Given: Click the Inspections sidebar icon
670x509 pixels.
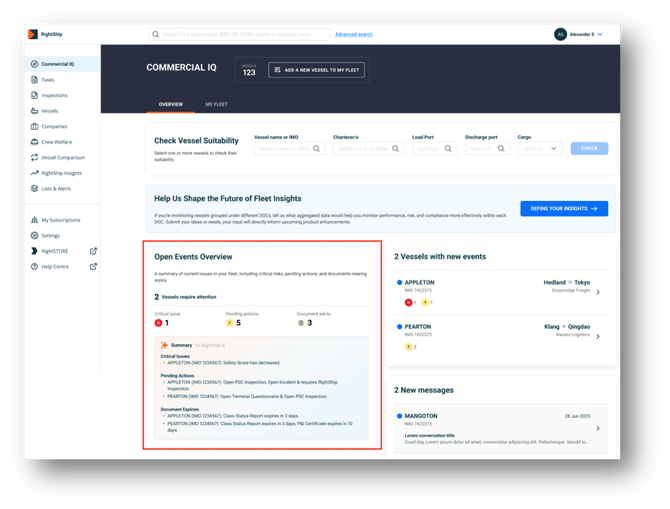Looking at the screenshot, I should [35, 95].
